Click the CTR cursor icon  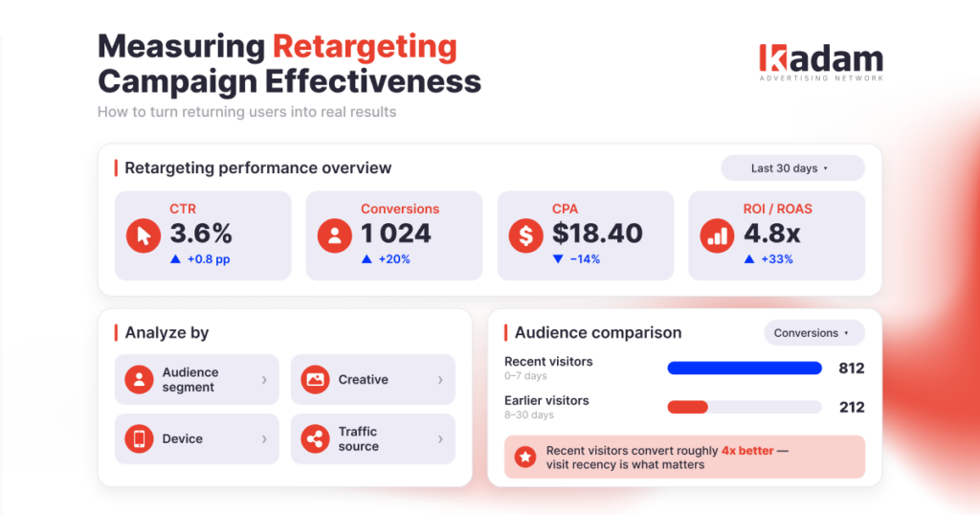coord(144,235)
